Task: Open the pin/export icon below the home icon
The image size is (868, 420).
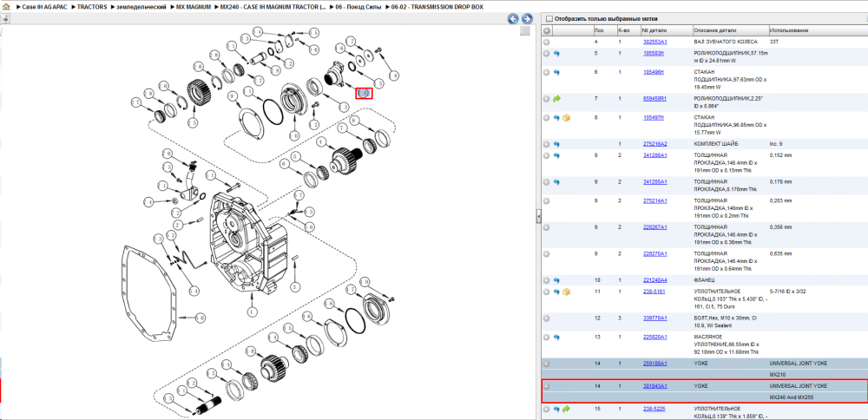Action: point(5,18)
